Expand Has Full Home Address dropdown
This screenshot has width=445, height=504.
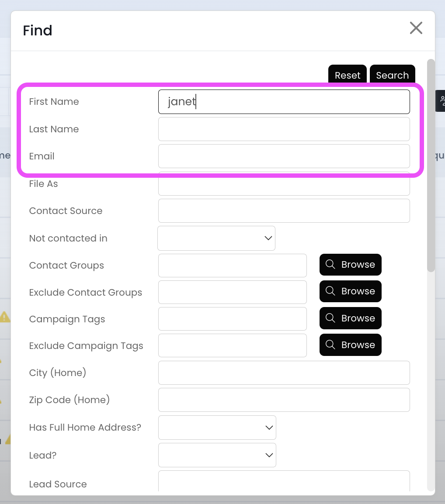pyautogui.click(x=217, y=428)
